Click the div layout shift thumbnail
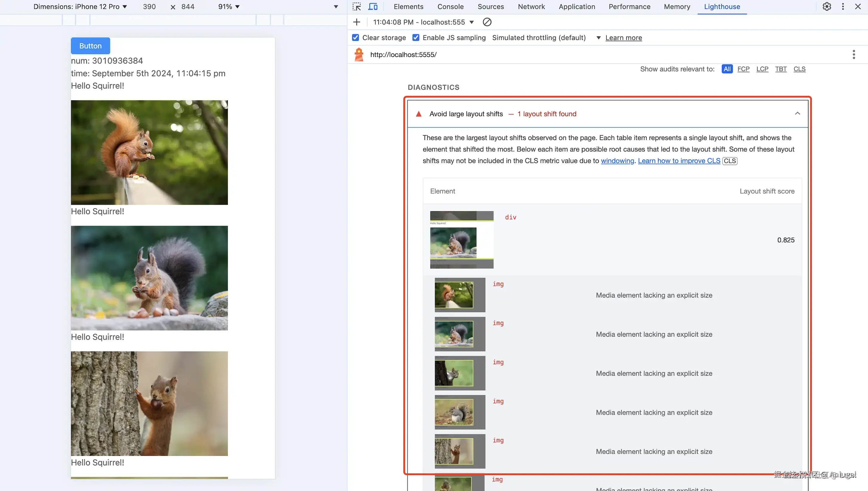This screenshot has width=868, height=491. [x=462, y=240]
